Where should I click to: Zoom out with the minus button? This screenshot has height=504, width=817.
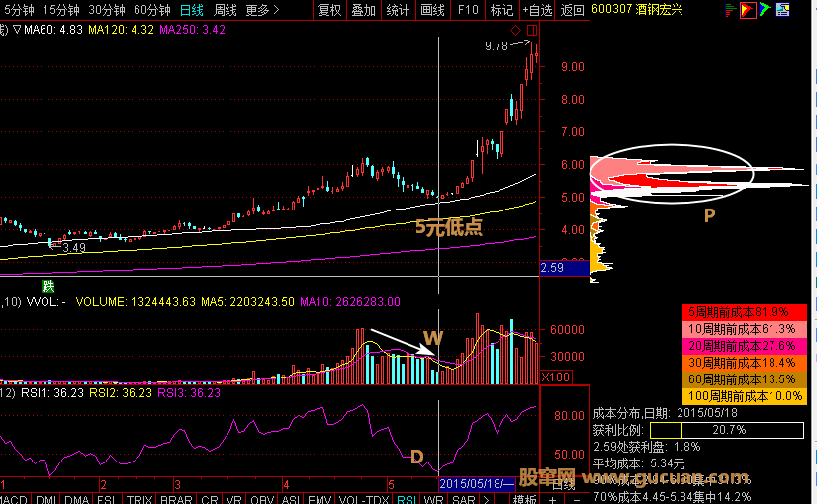click(577, 499)
